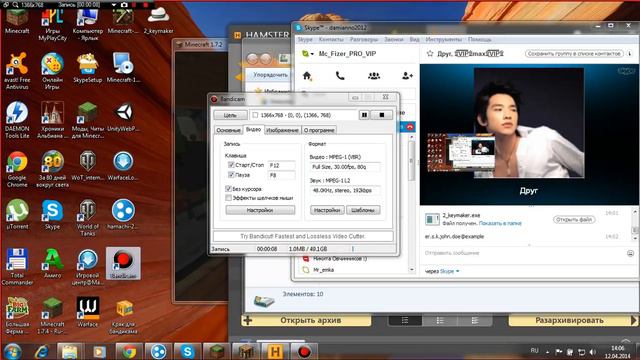
Task: Click Старт/Стоп hotkey field F12
Action: point(282,165)
